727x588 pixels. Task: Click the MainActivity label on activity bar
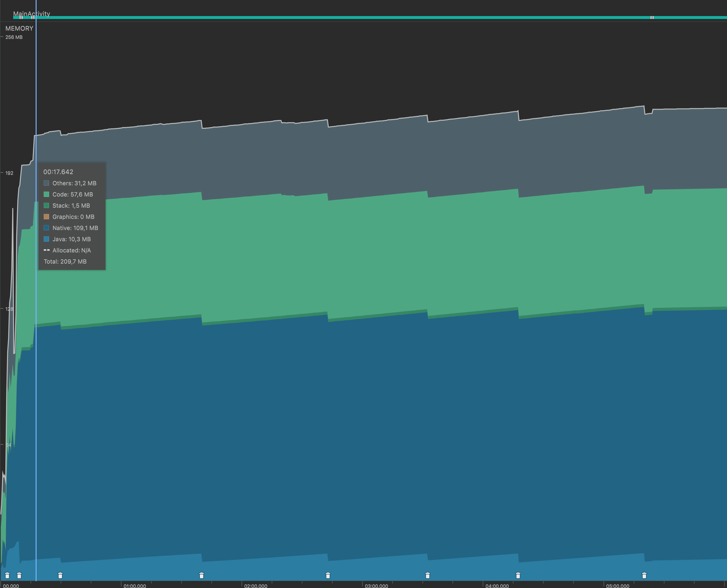[32, 14]
